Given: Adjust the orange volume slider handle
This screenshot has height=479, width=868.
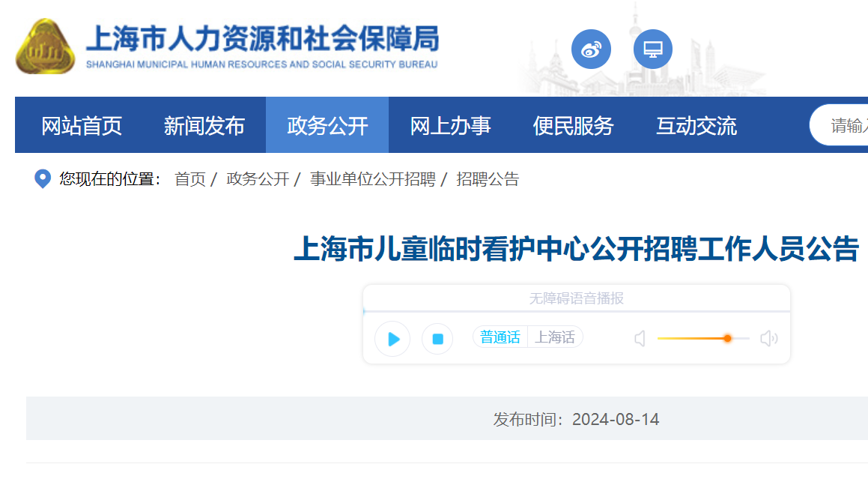Looking at the screenshot, I should (727, 338).
